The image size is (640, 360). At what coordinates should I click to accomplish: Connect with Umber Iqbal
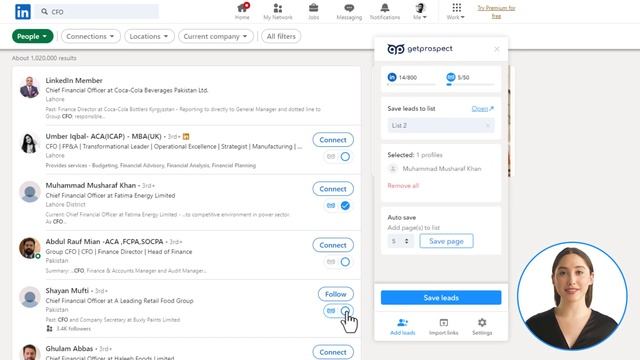(x=333, y=140)
